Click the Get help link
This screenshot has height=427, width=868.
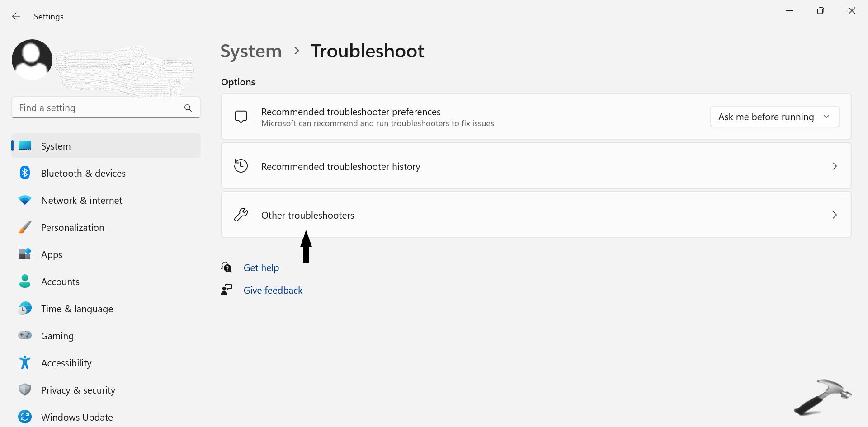[261, 268]
